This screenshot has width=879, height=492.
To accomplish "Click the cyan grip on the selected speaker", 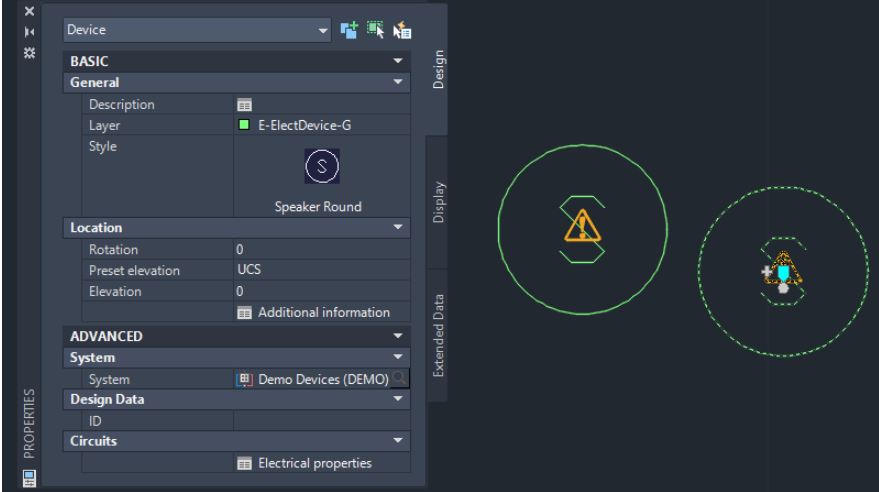I will pos(783,273).
